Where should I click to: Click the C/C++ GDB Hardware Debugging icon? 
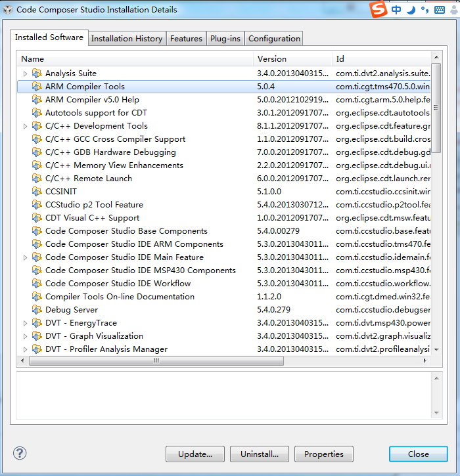37,152
